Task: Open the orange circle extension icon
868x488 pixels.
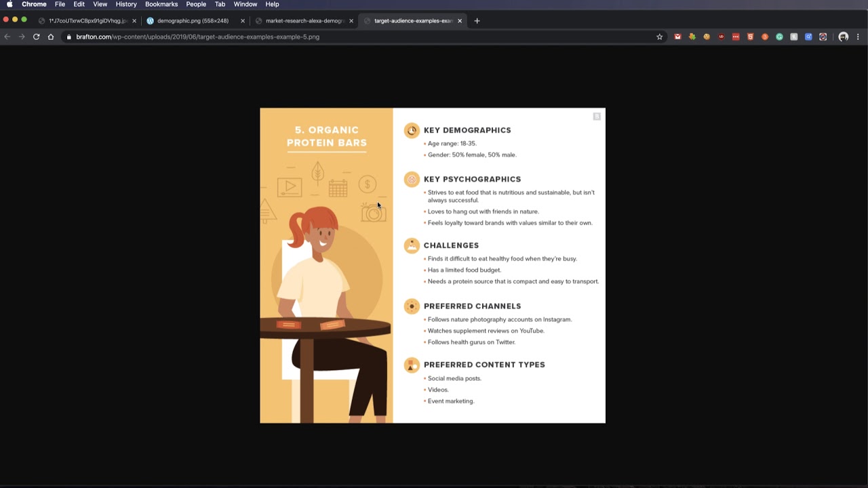Action: click(765, 37)
